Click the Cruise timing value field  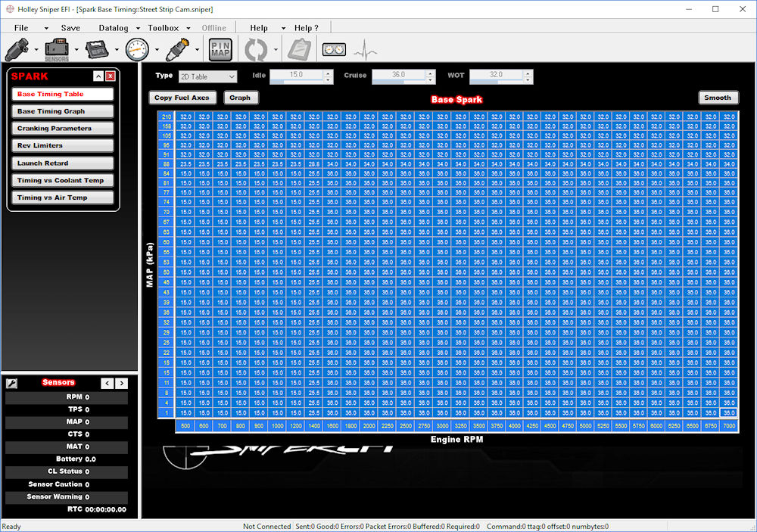399,75
